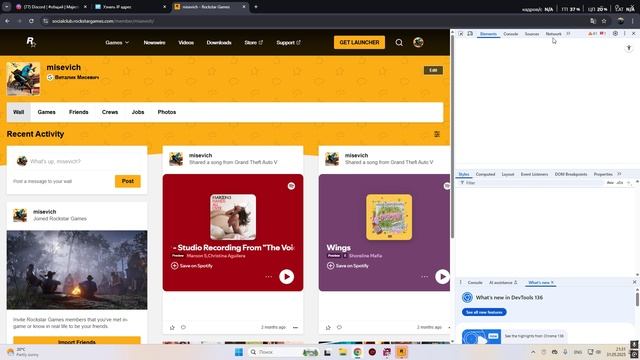Toggle the DevTools device toolbar
The image size is (640, 360).
point(470,33)
